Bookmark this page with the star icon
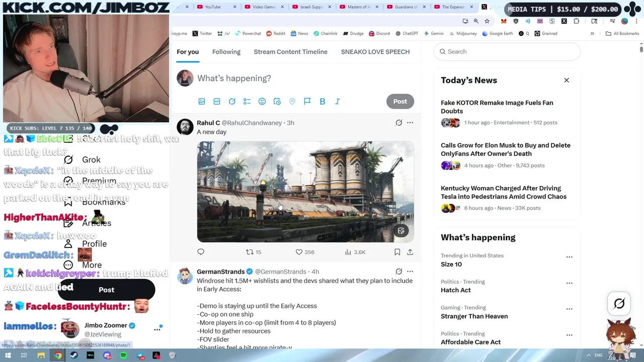The width and height of the screenshot is (644, 362). [487, 21]
